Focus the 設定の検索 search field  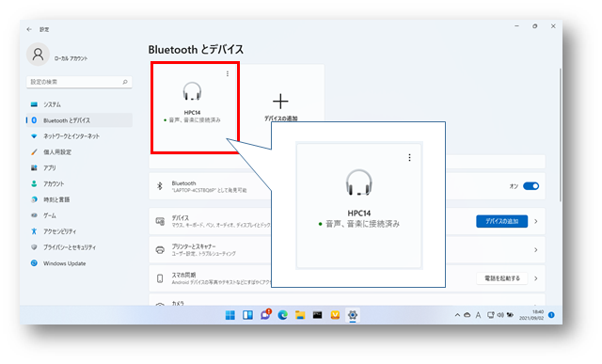coord(79,82)
